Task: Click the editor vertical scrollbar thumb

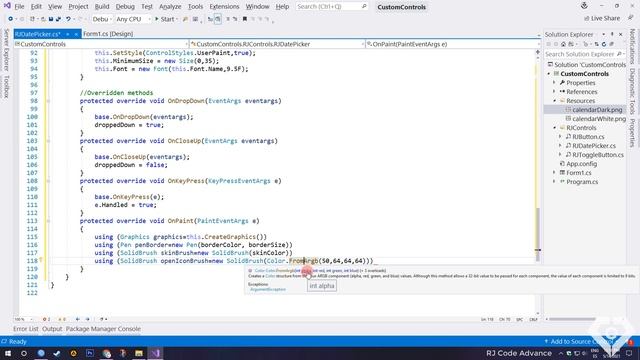Action: (538, 235)
